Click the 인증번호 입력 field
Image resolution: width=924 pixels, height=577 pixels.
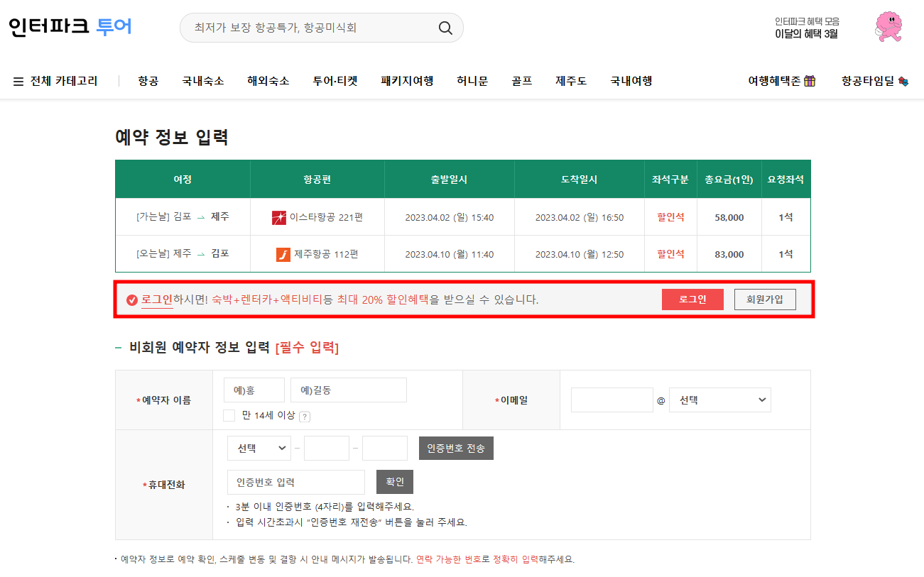click(x=295, y=482)
